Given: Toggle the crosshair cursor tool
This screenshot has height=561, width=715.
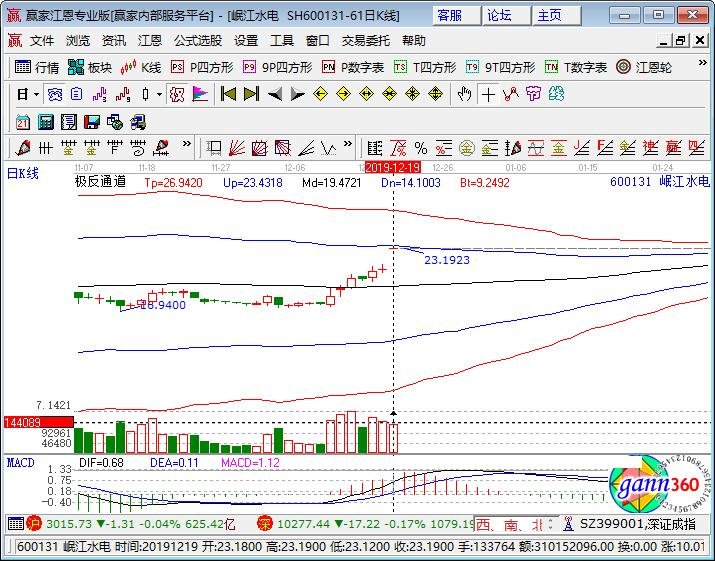Looking at the screenshot, I should coord(488,94).
